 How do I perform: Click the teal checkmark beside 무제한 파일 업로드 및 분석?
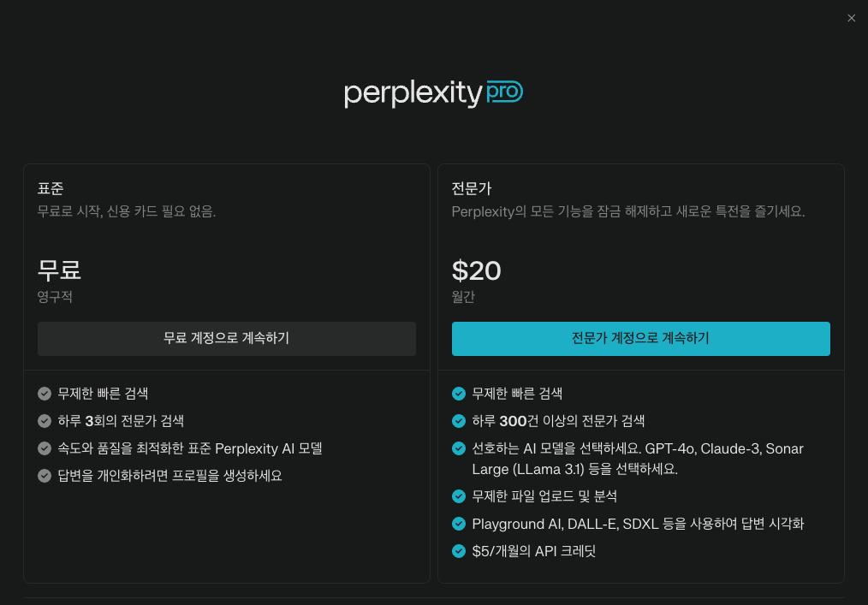pyautogui.click(x=458, y=496)
